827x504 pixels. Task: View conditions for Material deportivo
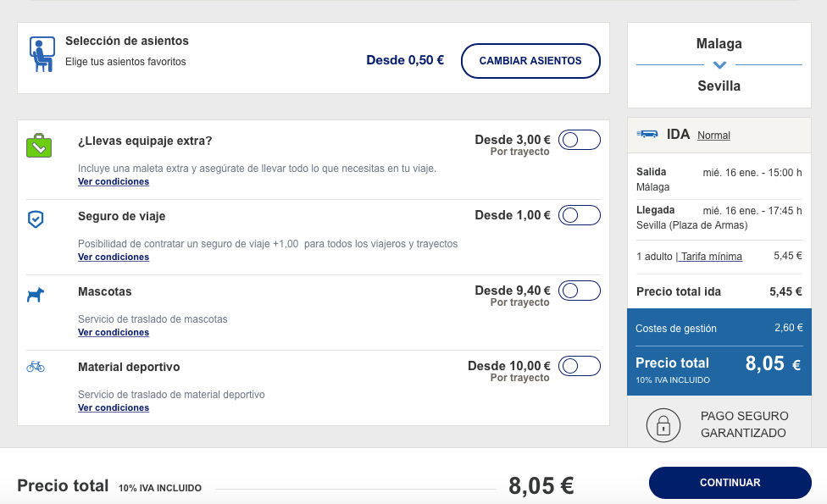(114, 408)
